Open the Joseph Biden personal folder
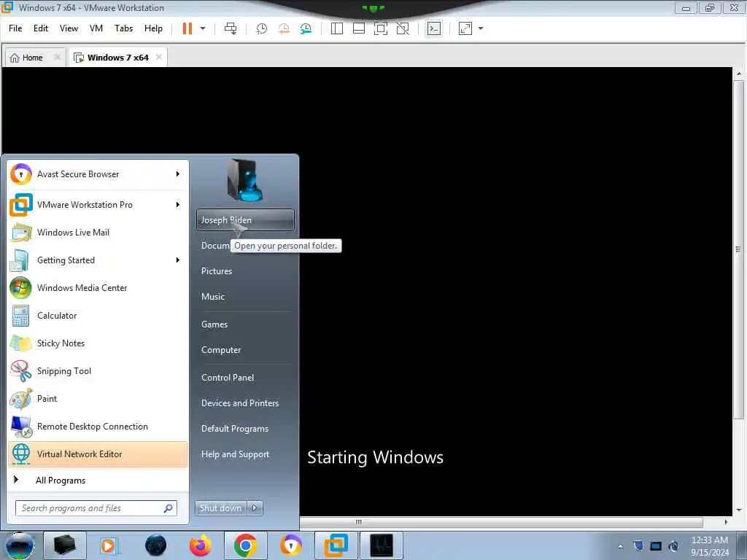 [245, 220]
